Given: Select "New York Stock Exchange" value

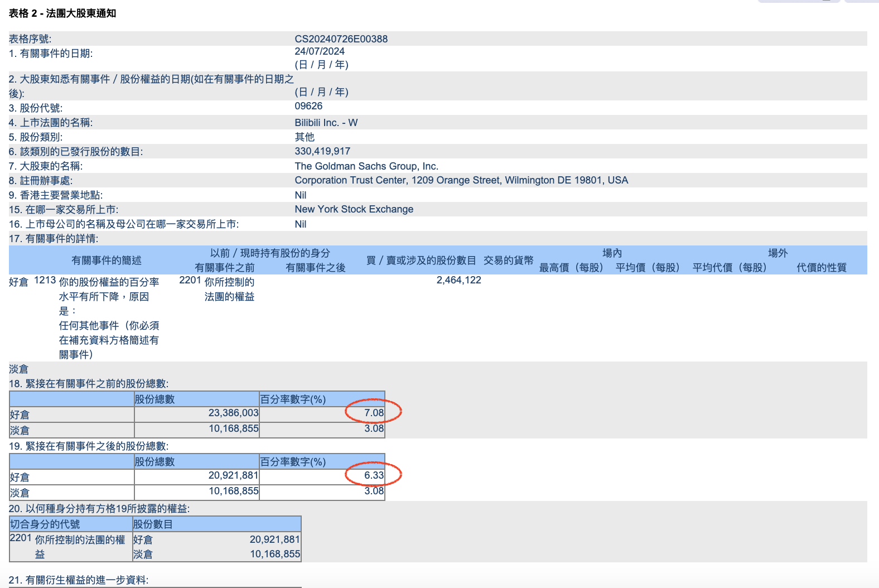Looking at the screenshot, I should point(354,209).
